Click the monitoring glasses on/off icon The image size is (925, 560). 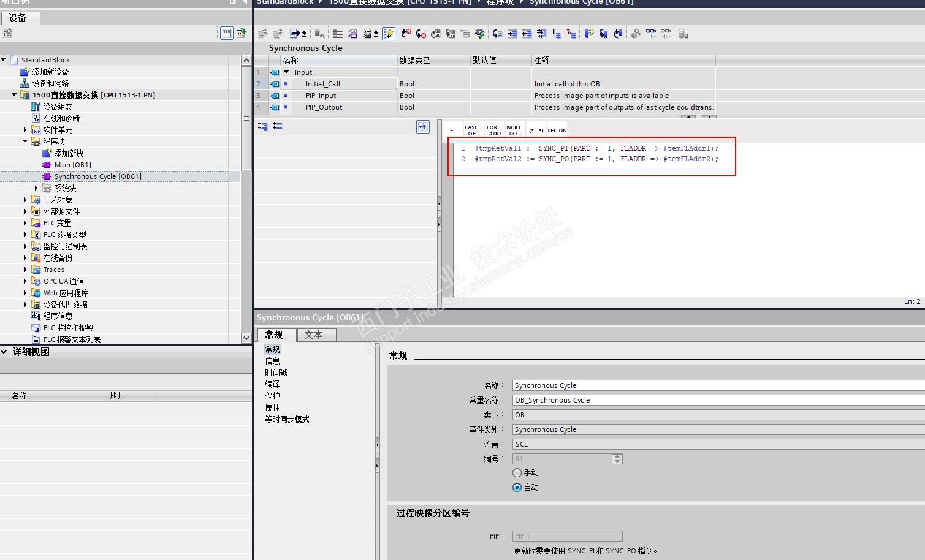pos(650,34)
